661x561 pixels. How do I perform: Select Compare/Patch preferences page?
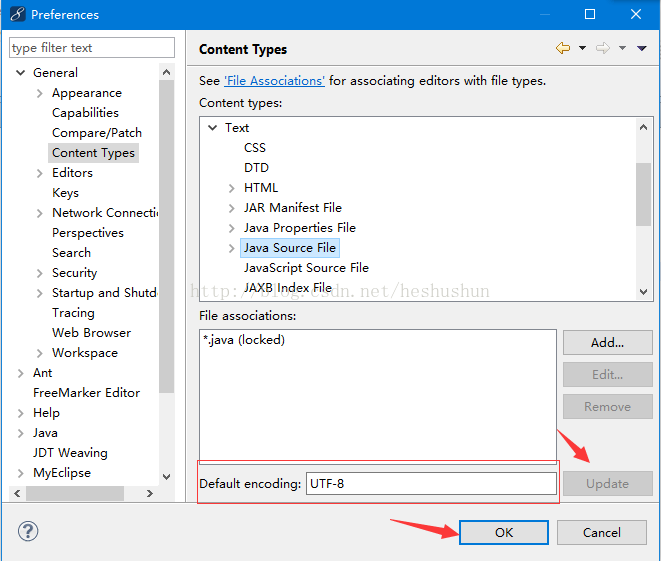[x=97, y=133]
